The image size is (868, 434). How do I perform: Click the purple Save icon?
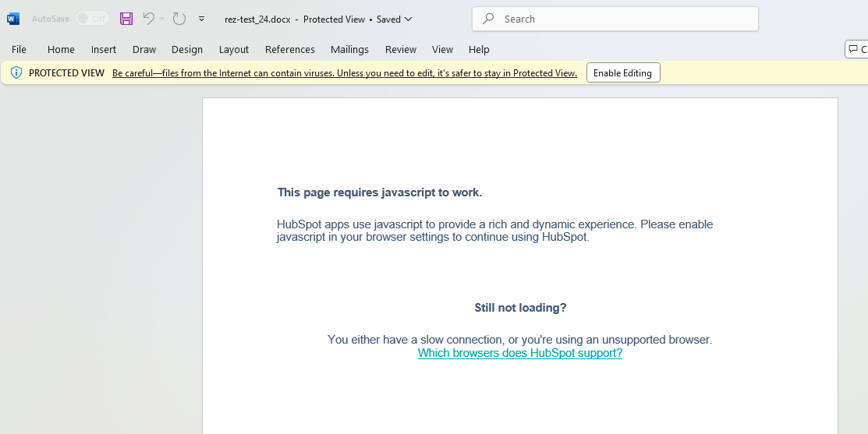[126, 19]
